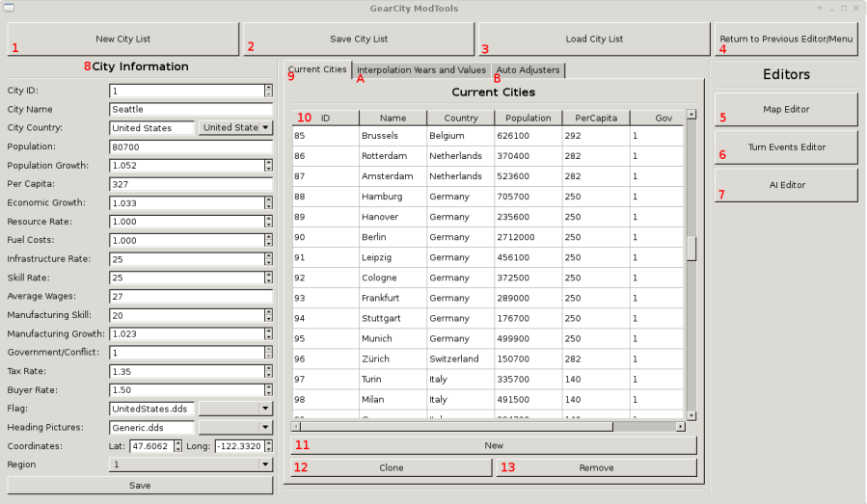
Task: Click the Clone city button
Action: point(391,467)
